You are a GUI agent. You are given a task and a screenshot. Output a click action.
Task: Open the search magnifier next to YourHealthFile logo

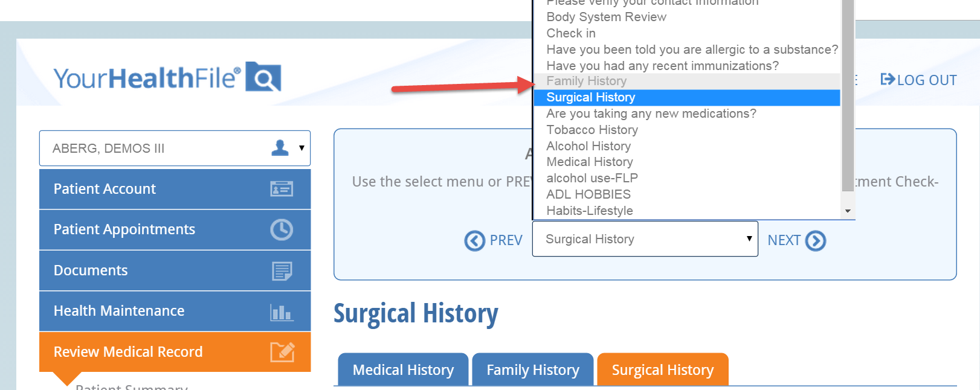[x=264, y=77]
